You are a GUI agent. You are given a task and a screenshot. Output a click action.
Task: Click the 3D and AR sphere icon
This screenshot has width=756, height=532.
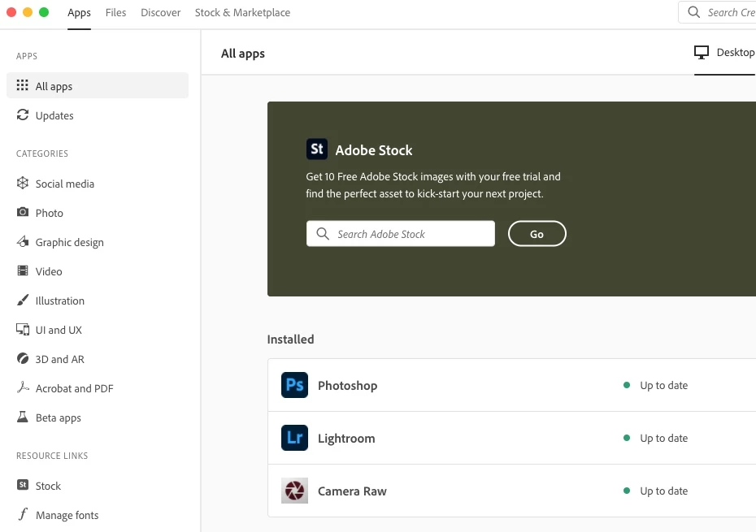click(x=23, y=358)
